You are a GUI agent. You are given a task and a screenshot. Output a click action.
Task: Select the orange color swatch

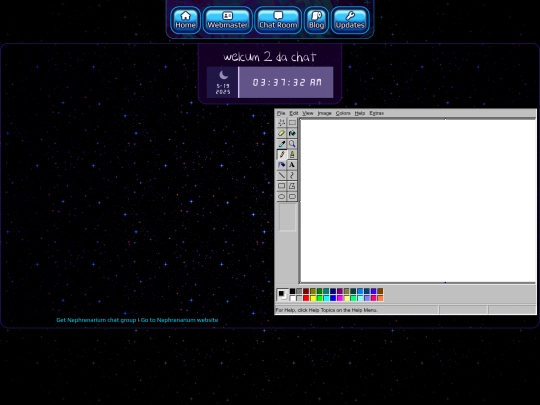tap(380, 298)
